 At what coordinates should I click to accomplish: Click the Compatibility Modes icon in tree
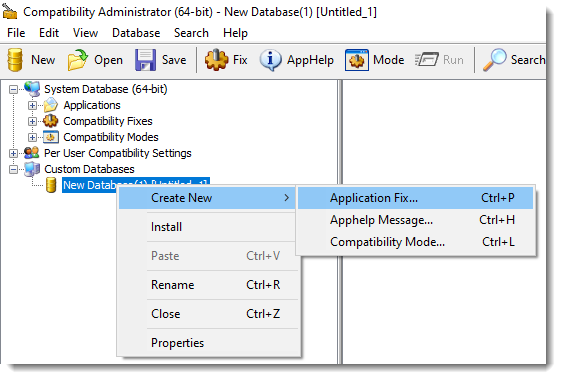[50, 137]
